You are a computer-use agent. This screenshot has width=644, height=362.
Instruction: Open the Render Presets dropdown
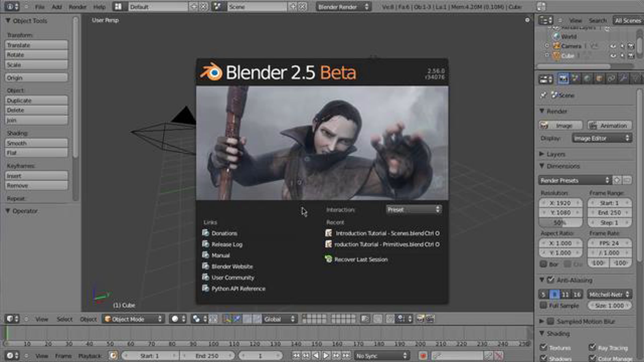tap(574, 180)
